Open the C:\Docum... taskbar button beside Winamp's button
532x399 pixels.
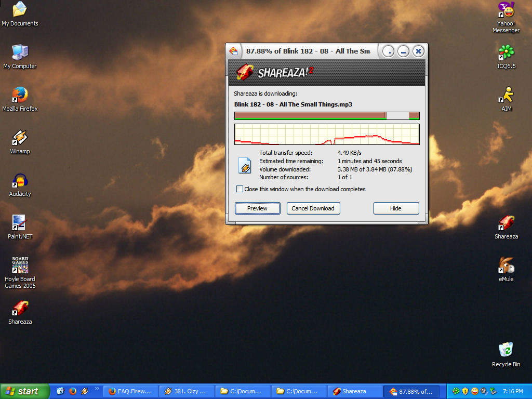pos(243,391)
